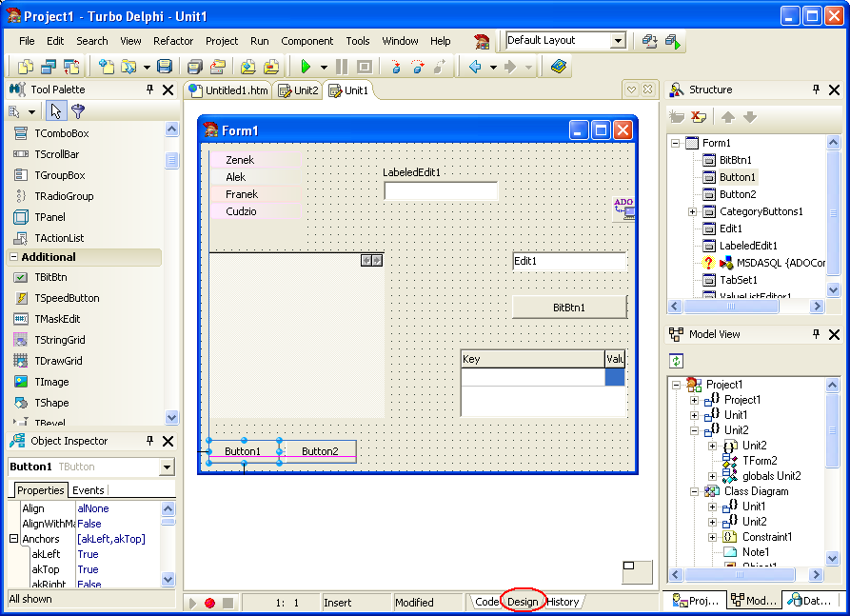Select TForm2 in Model View tree
The width and height of the screenshot is (850, 616).
tap(760, 461)
